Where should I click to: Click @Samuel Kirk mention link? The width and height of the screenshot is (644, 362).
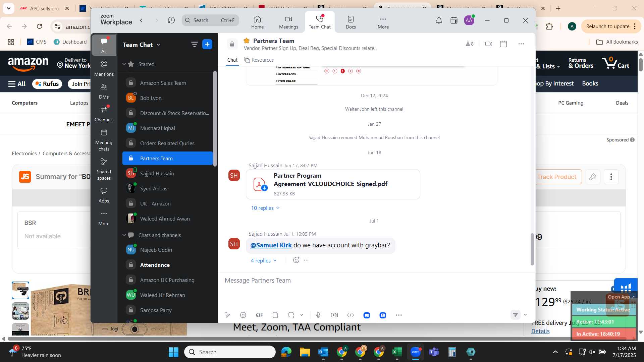coord(271,245)
